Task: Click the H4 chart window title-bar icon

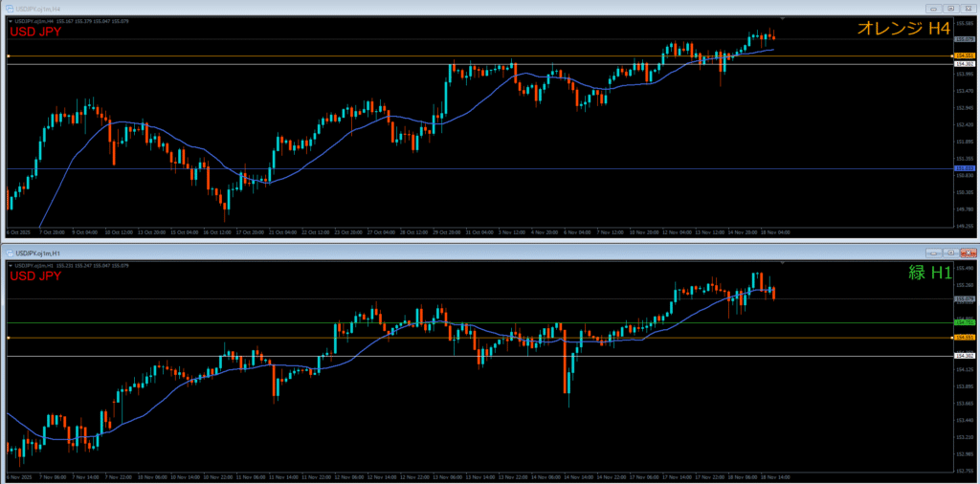Action: pyautogui.click(x=9, y=8)
